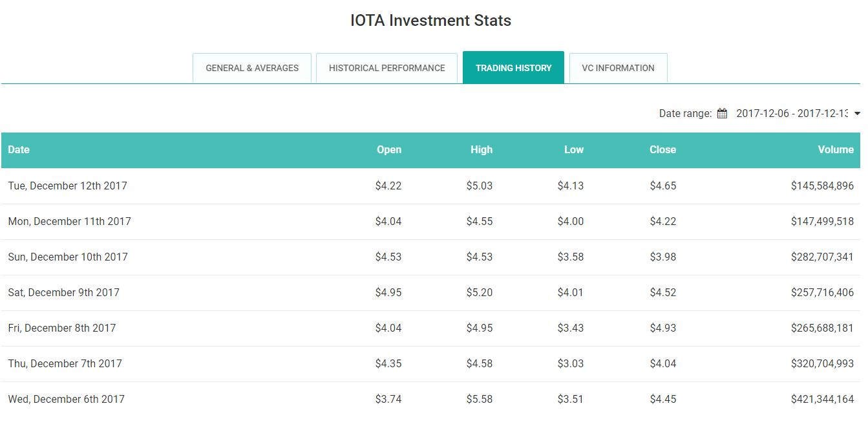Viewport: 868px width, 439px height.
Task: Sort table by High column
Action: click(481, 150)
